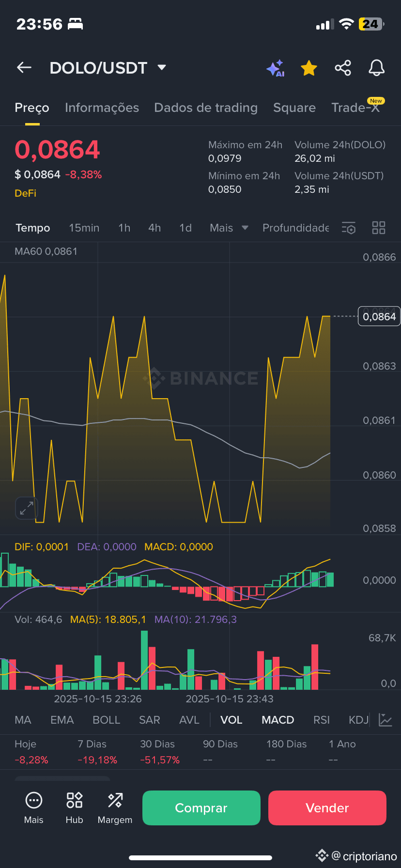Select the MA indicator
The image size is (401, 868).
coord(23,720)
